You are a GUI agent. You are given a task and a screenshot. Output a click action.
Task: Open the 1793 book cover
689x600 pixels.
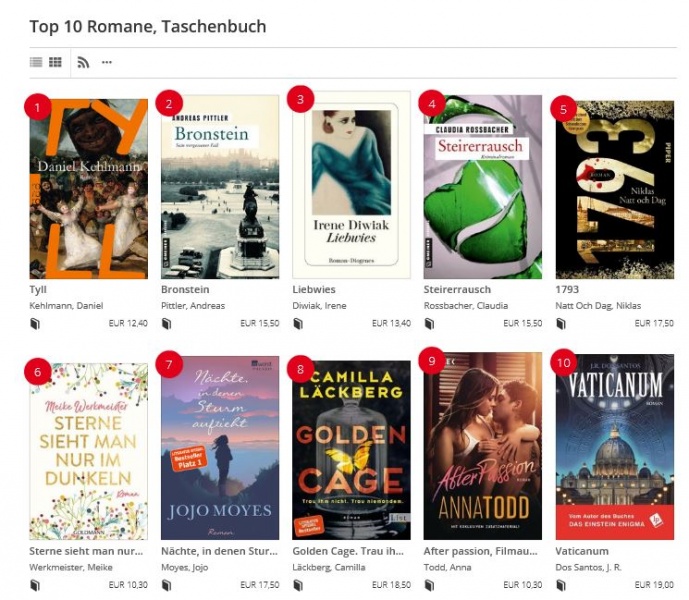pyautogui.click(x=614, y=190)
